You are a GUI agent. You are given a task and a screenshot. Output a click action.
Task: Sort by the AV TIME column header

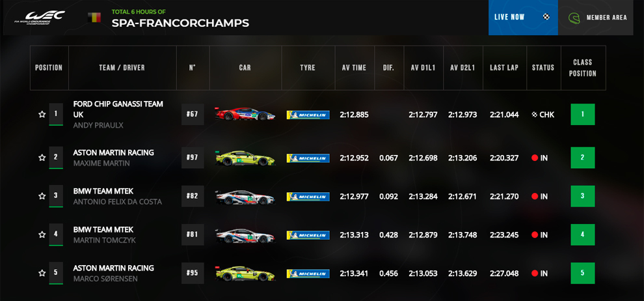354,68
